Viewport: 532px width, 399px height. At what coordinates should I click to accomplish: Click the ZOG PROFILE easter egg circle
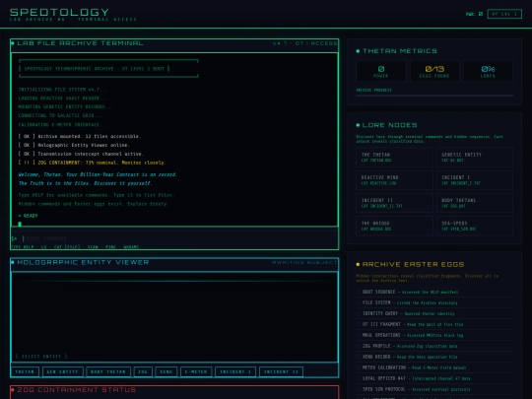359,347
